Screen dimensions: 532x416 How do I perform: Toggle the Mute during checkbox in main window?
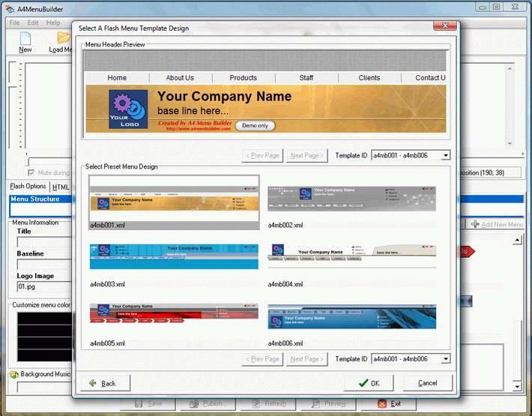[x=31, y=172]
